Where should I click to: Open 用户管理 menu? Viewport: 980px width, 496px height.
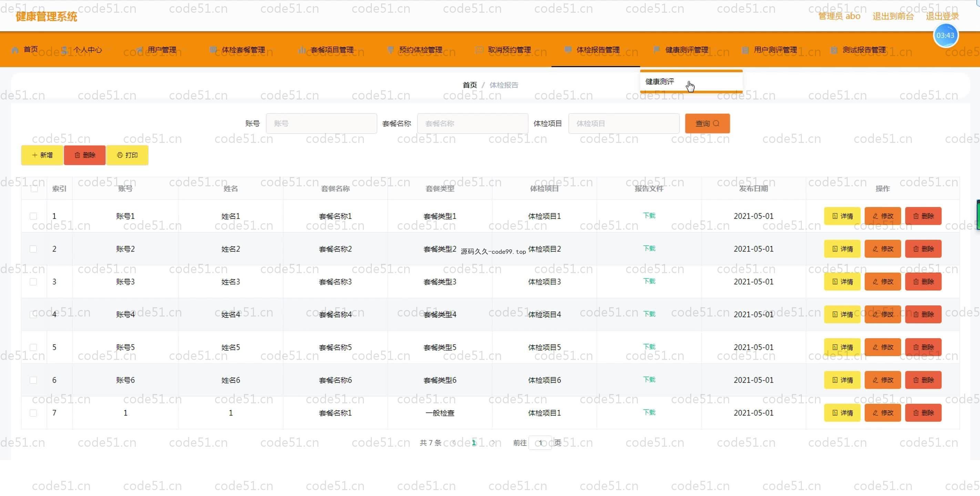pos(156,50)
